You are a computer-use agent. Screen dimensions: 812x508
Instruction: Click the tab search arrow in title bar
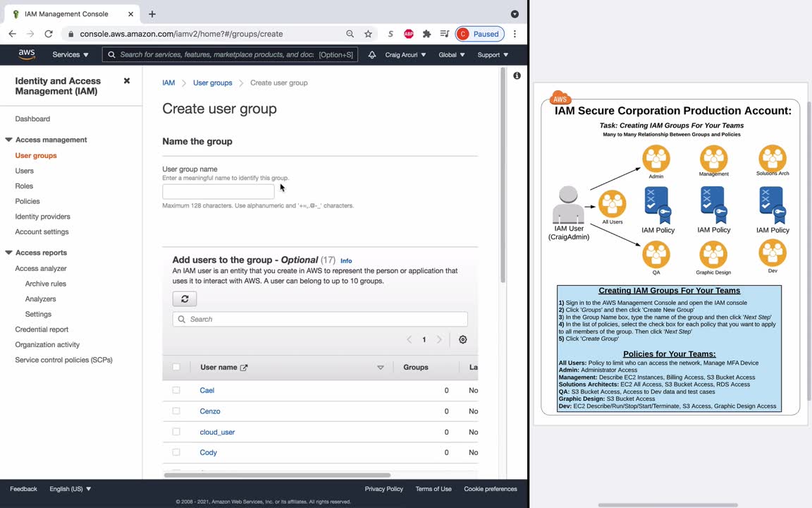point(515,14)
